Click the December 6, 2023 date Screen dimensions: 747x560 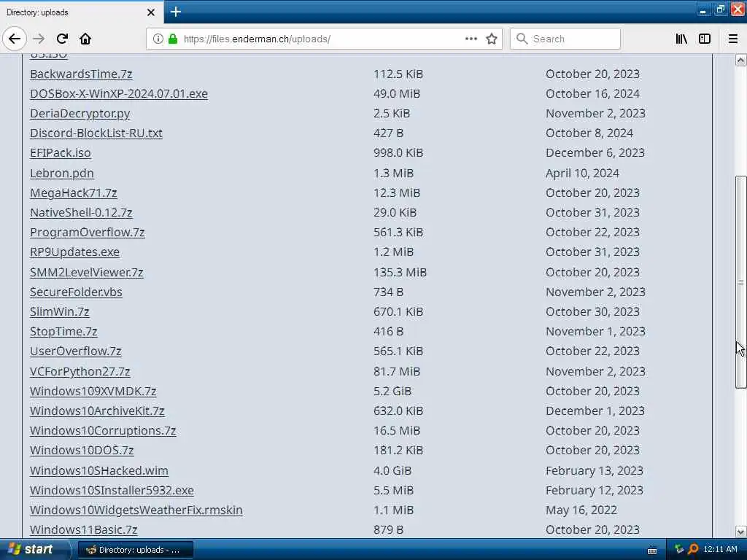(x=595, y=153)
